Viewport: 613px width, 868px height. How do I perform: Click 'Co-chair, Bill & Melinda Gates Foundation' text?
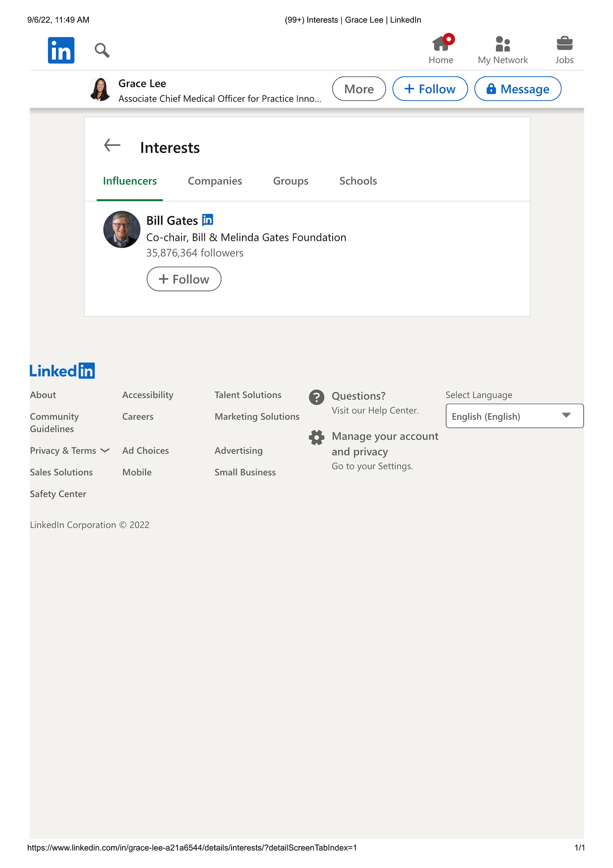[246, 237]
